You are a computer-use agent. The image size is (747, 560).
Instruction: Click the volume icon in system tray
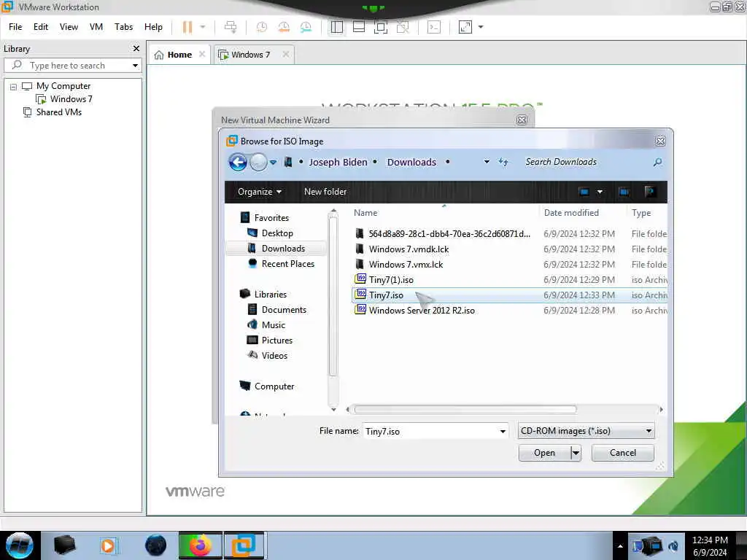pos(673,545)
